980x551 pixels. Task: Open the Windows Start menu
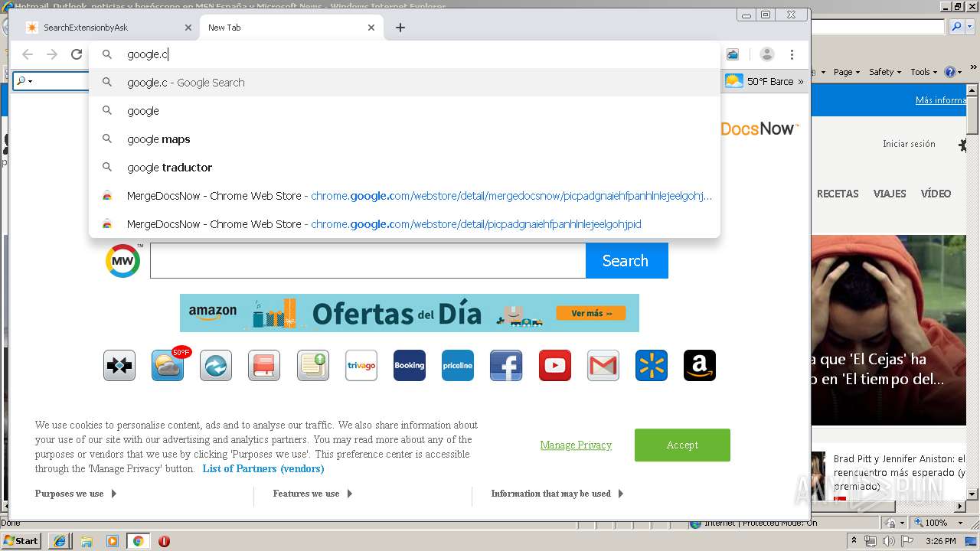21,541
